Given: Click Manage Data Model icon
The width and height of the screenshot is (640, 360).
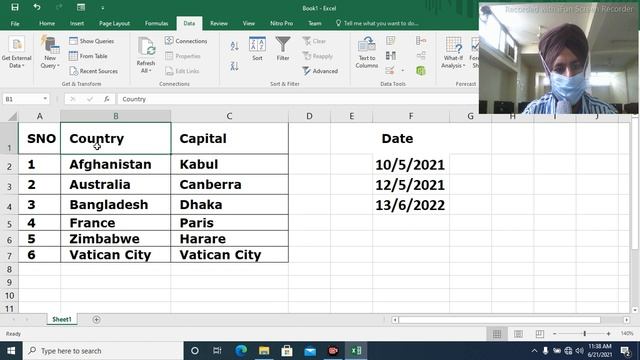Looking at the screenshot, I should click(x=421, y=71).
